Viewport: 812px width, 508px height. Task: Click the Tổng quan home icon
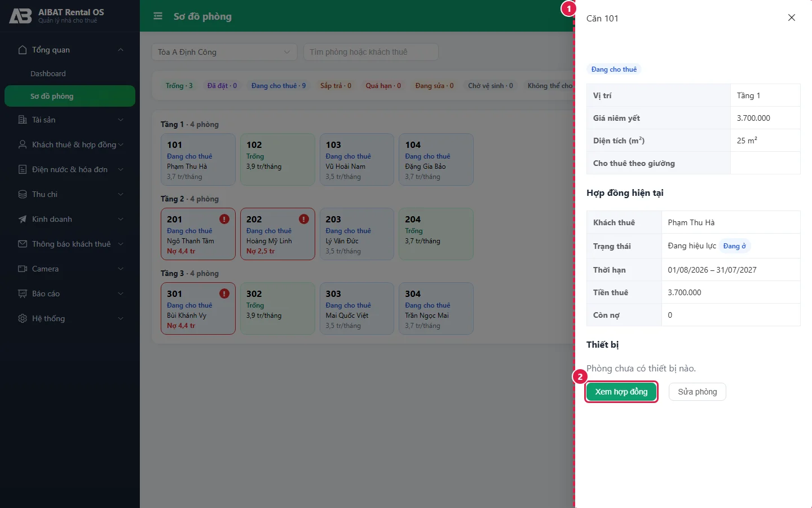pyautogui.click(x=23, y=50)
